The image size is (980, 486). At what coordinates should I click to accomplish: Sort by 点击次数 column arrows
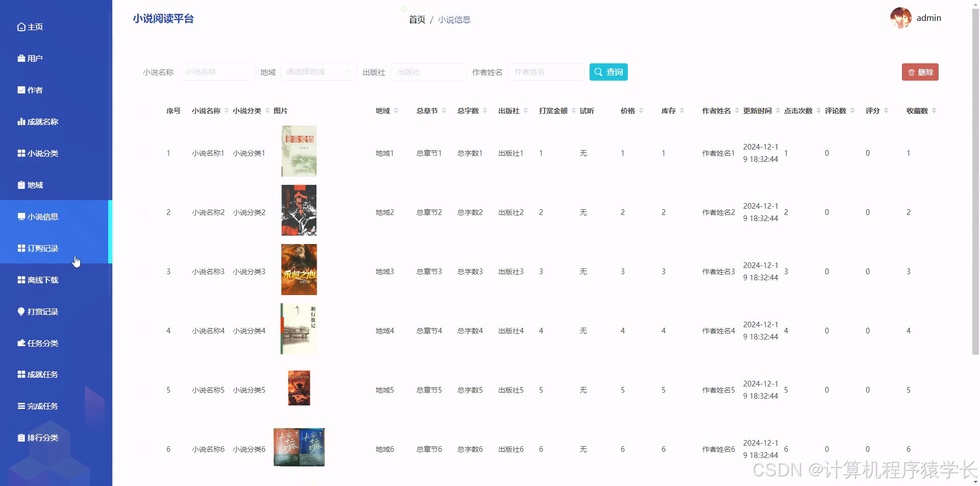819,111
